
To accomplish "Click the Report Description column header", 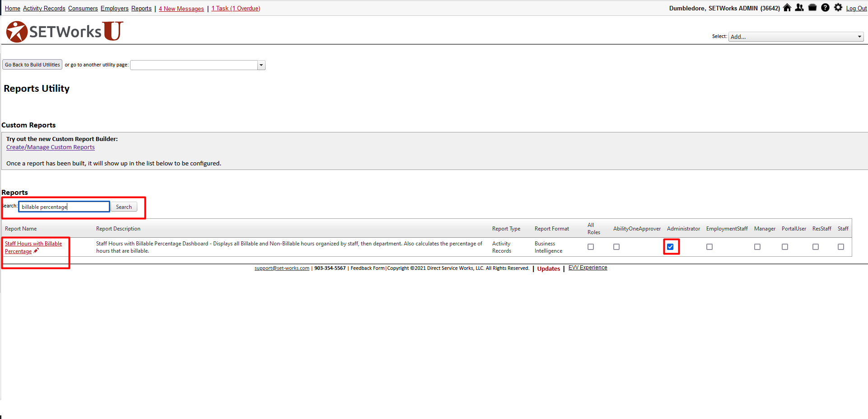I will coord(118,229).
